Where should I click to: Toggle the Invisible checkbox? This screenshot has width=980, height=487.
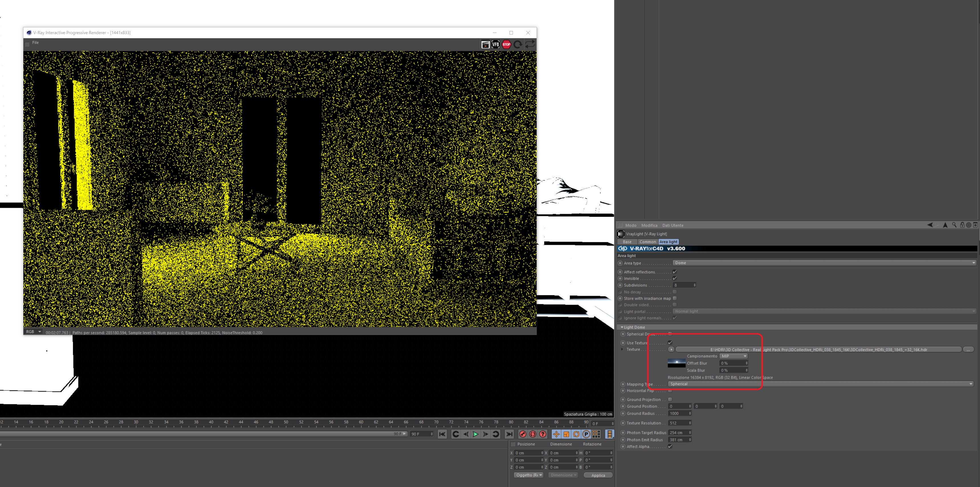675,278
